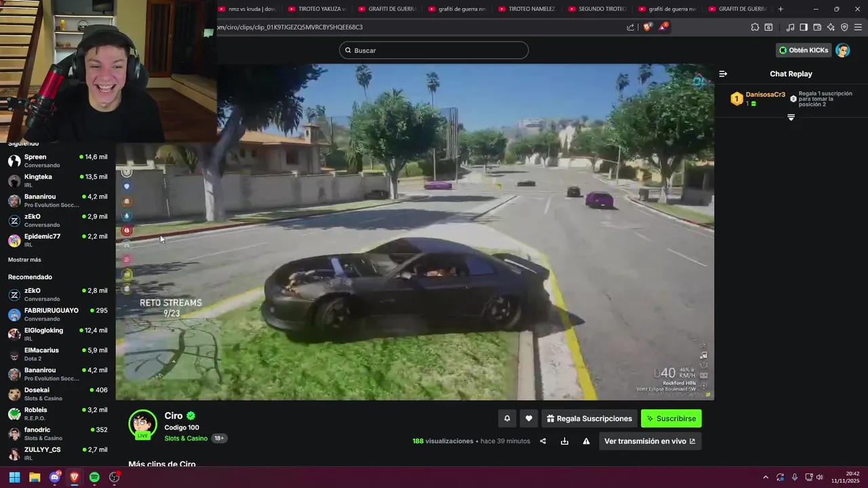The image size is (868, 488).
Task: Expand gift leaderboard under DanisosaCr3
Action: 791,117
